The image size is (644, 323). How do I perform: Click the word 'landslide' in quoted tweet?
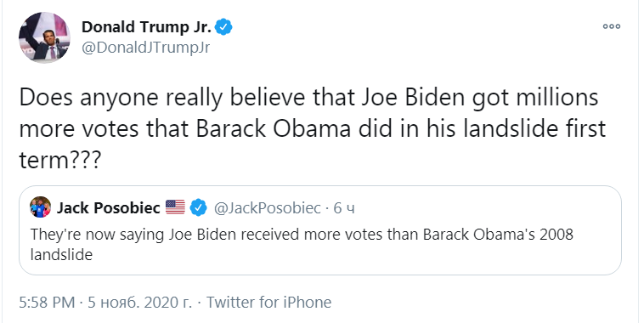pos(62,254)
